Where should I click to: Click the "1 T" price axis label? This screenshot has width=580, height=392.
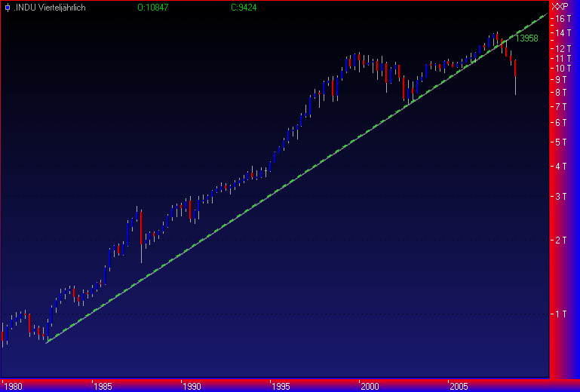tap(561, 314)
